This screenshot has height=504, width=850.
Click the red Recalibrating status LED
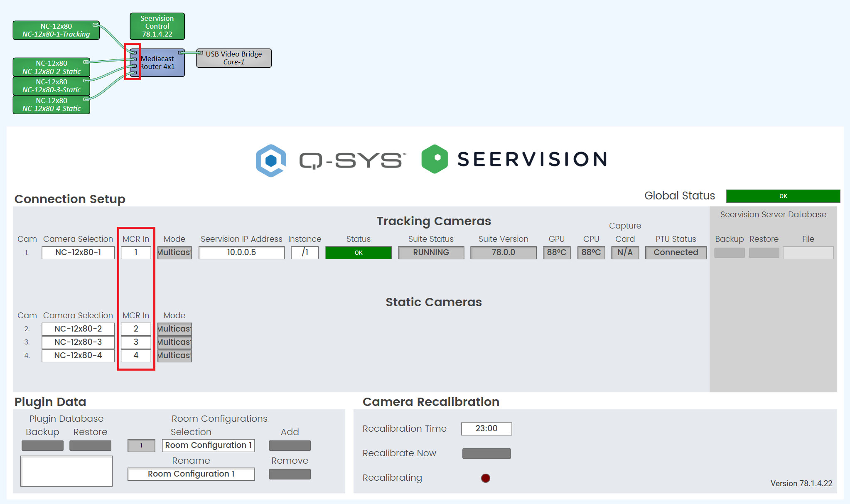[485, 478]
